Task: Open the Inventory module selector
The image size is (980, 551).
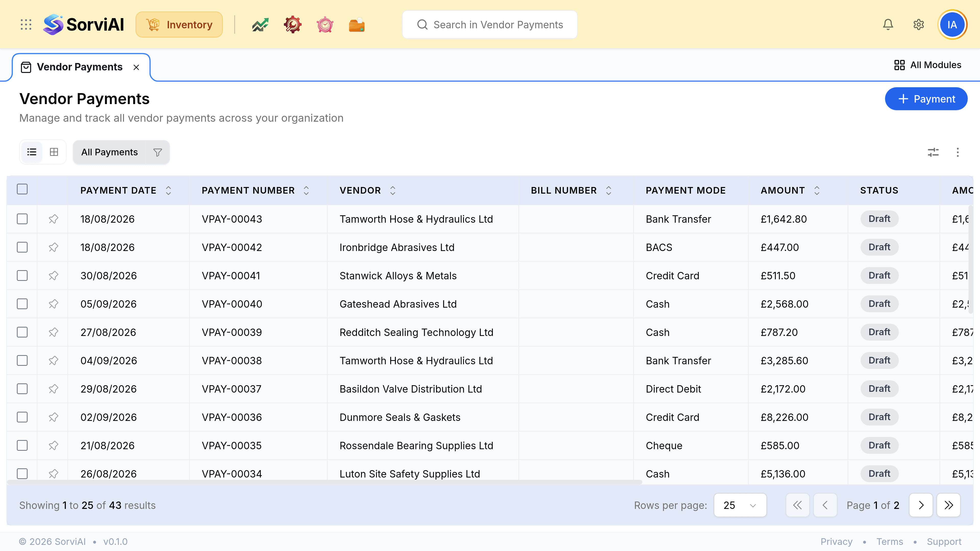Action: click(x=179, y=25)
